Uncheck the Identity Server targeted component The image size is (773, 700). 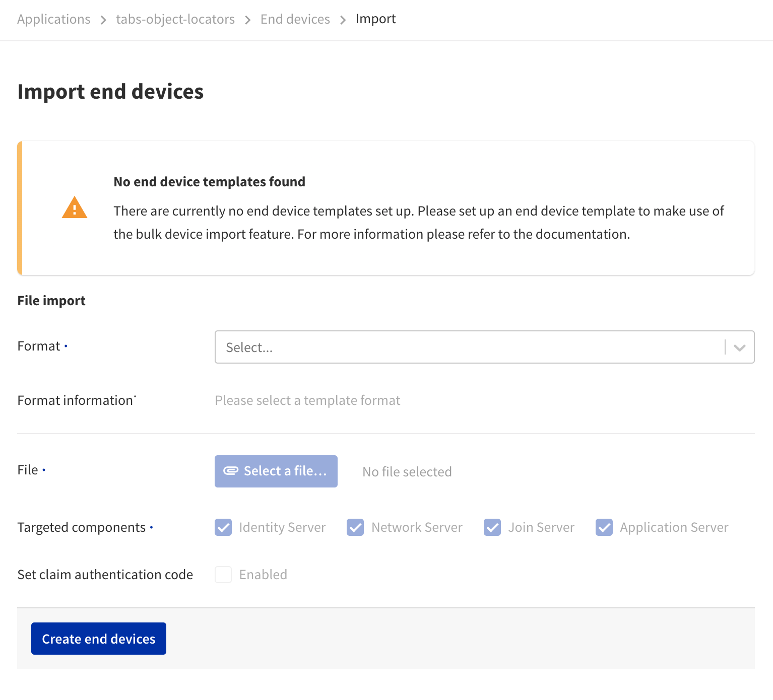pyautogui.click(x=223, y=527)
